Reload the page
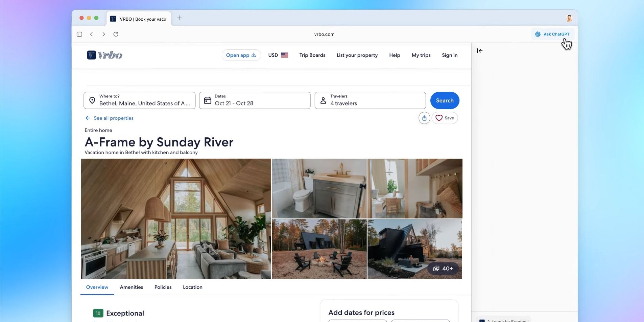This screenshot has height=322, width=644. pyautogui.click(x=116, y=34)
